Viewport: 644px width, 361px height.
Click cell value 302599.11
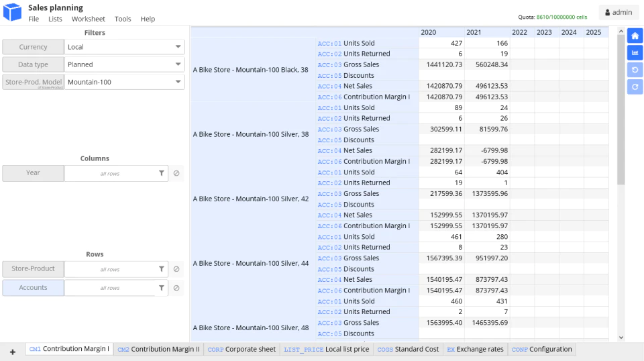(x=441, y=129)
